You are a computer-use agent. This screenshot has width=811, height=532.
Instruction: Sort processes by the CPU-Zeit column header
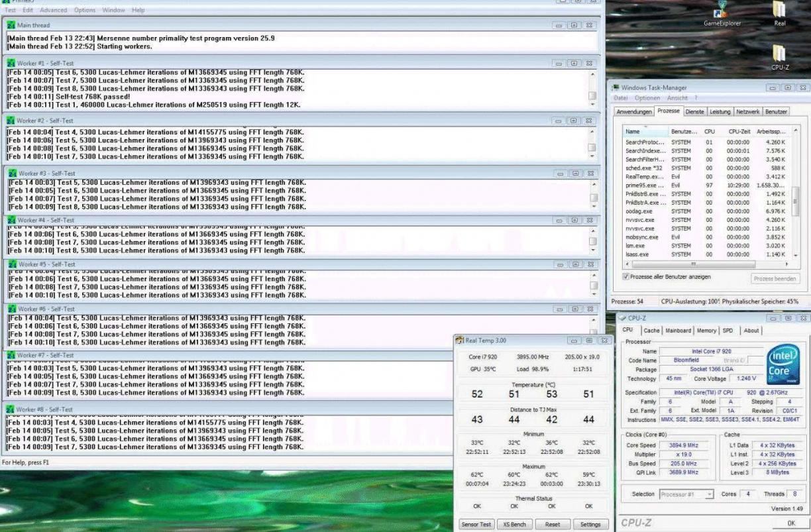click(x=737, y=132)
